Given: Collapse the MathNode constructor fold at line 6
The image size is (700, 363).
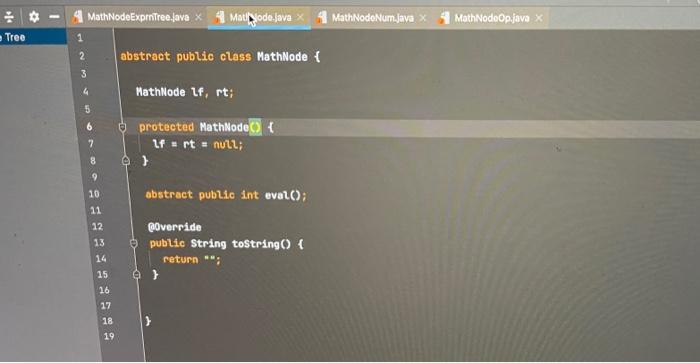Looking at the screenshot, I should 122,127.
